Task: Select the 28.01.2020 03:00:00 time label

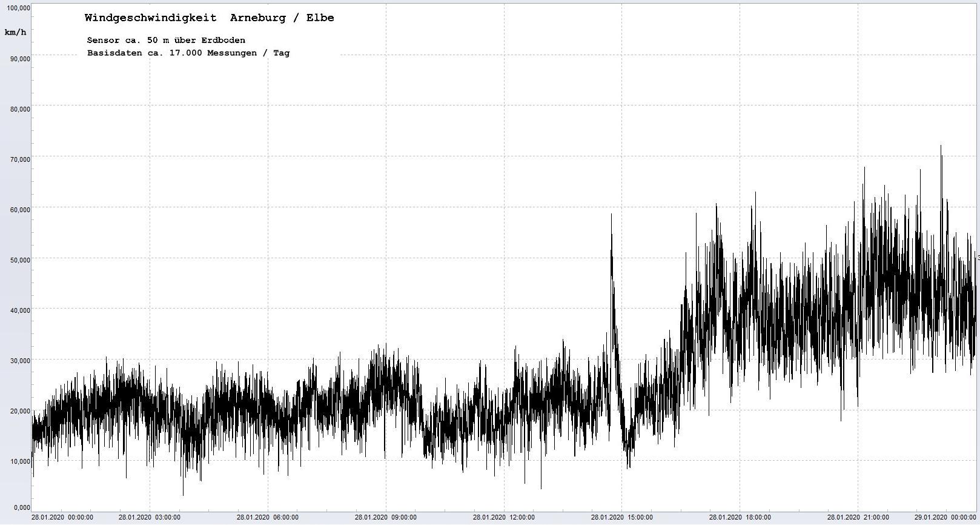Action: tap(150, 517)
